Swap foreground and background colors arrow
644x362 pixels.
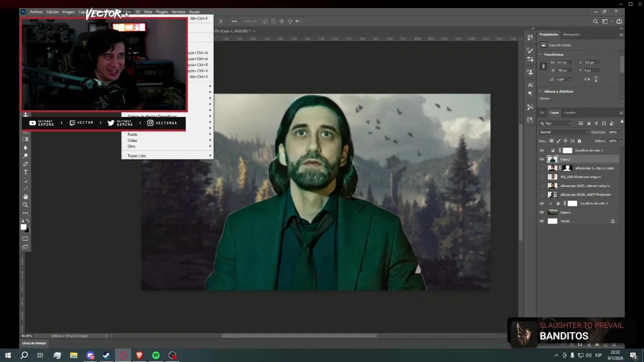(x=28, y=220)
